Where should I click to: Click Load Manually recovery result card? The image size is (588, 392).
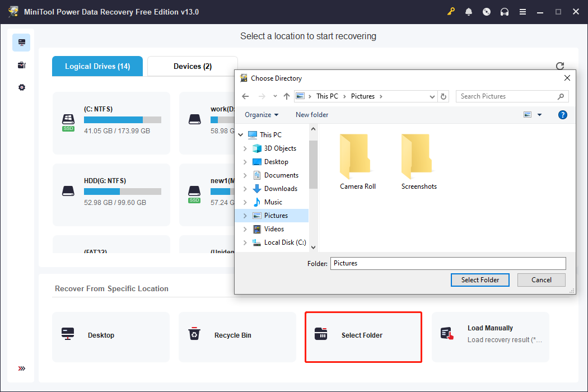click(x=491, y=337)
